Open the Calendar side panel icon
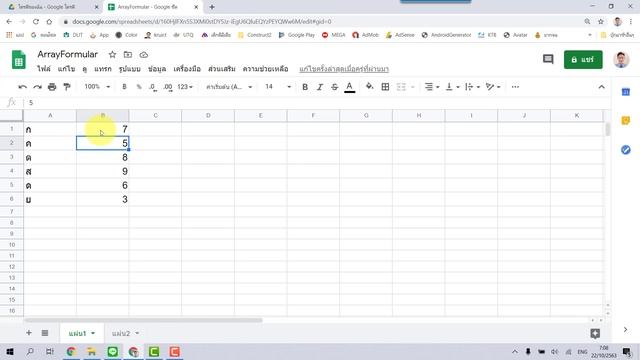The height and width of the screenshot is (360, 640). [x=625, y=92]
